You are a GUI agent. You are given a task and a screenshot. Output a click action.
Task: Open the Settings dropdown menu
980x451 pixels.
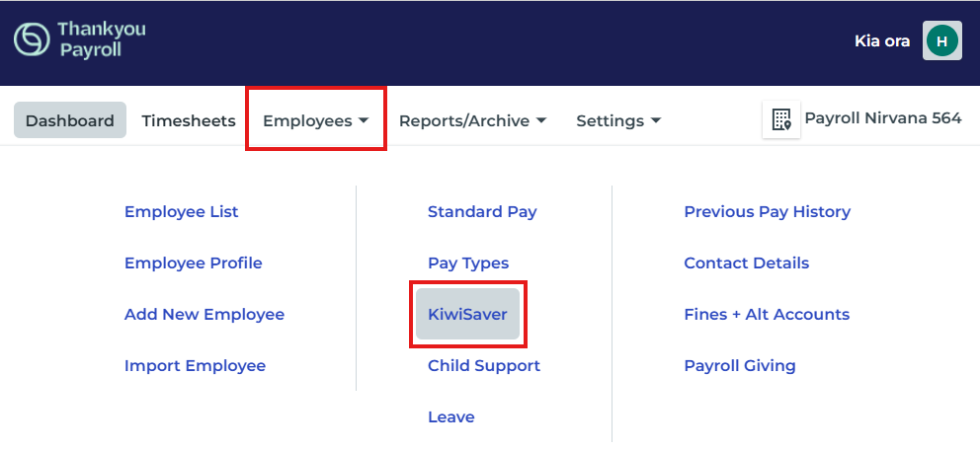pos(618,120)
